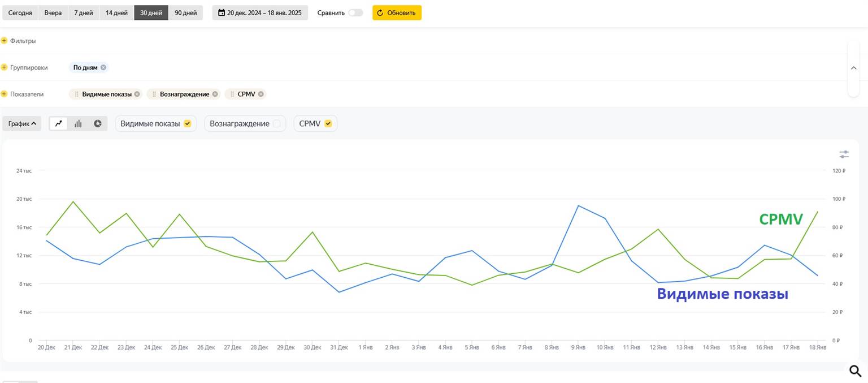868x383 pixels.
Task: Grab drag handle of Вознаграждение chip
Action: [x=154, y=94]
